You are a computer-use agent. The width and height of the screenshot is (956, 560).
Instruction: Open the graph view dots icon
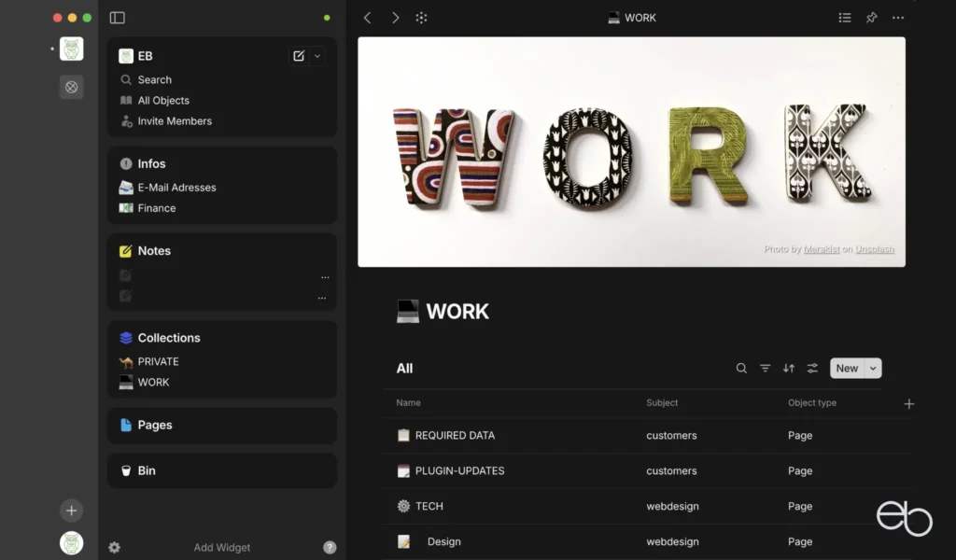421,18
